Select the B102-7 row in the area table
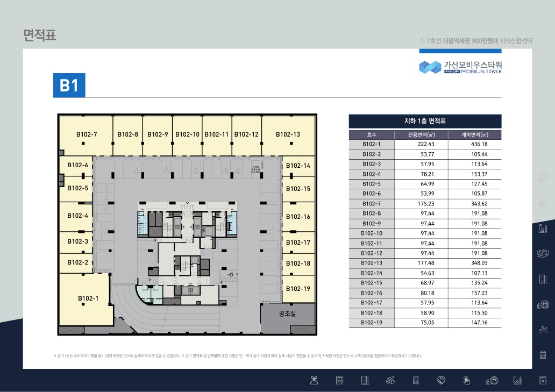 (425, 204)
